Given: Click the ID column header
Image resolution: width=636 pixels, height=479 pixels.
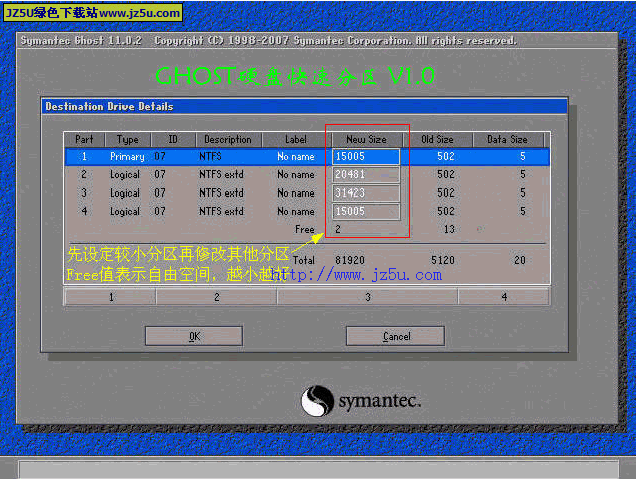Looking at the screenshot, I should pos(173,140).
